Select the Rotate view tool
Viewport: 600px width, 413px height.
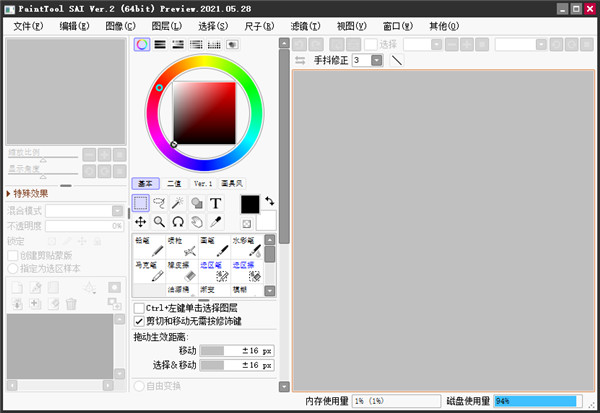pyautogui.click(x=178, y=222)
